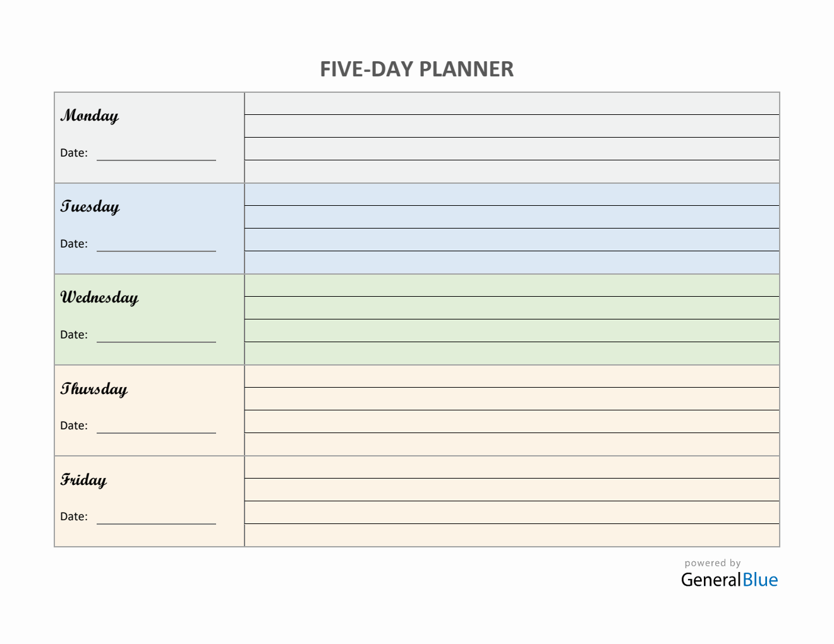Click the "powered by" text
This screenshot has width=834, height=644.
712,563
